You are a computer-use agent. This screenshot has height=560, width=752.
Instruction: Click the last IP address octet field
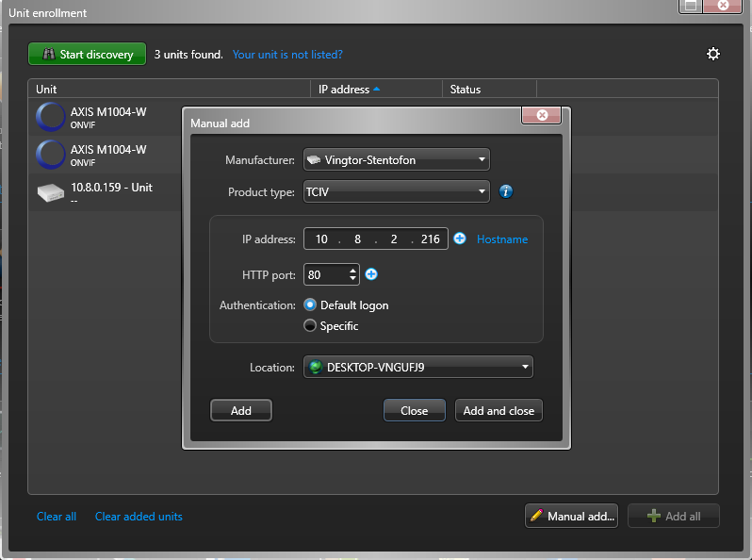pyautogui.click(x=430, y=239)
